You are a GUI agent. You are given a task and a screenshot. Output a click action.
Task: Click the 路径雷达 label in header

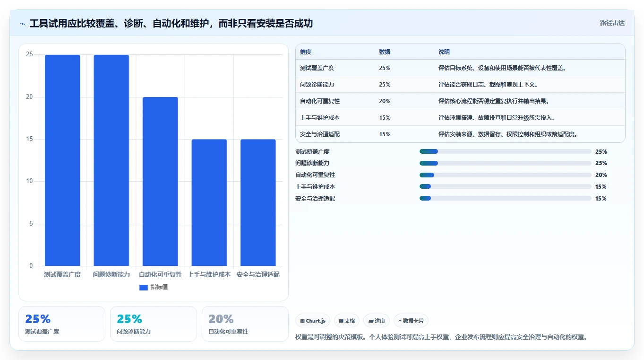(612, 23)
